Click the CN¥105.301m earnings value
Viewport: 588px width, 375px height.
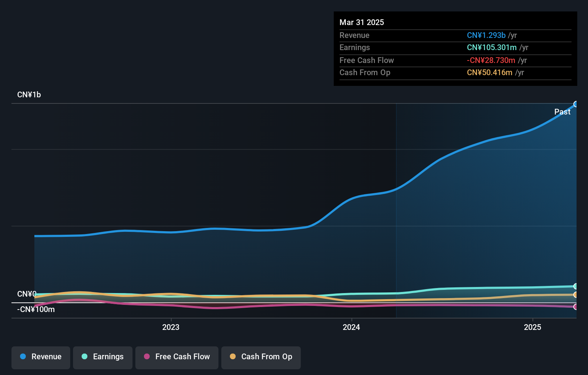click(x=492, y=47)
